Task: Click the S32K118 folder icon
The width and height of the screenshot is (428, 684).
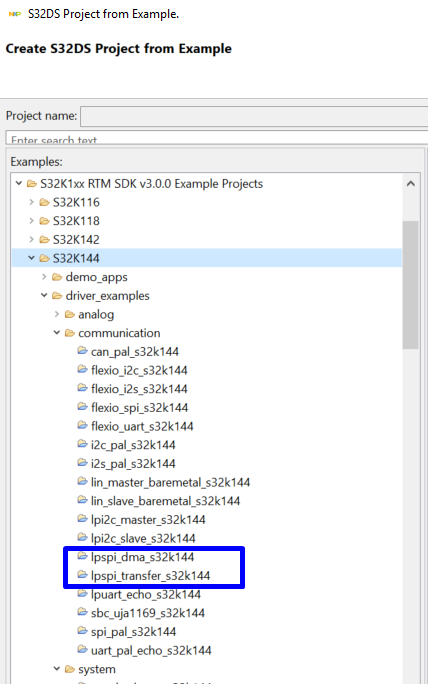Action: pos(44,221)
